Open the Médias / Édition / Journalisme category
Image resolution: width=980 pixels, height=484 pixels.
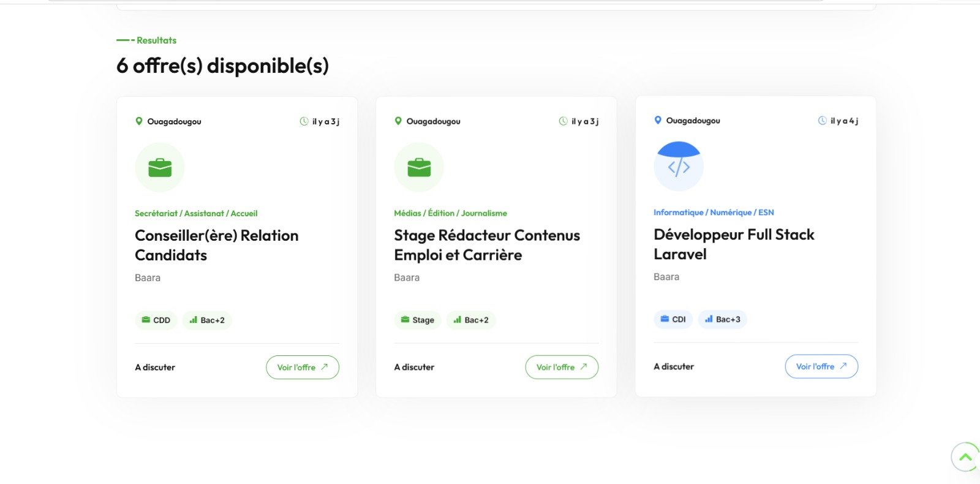pyautogui.click(x=451, y=213)
